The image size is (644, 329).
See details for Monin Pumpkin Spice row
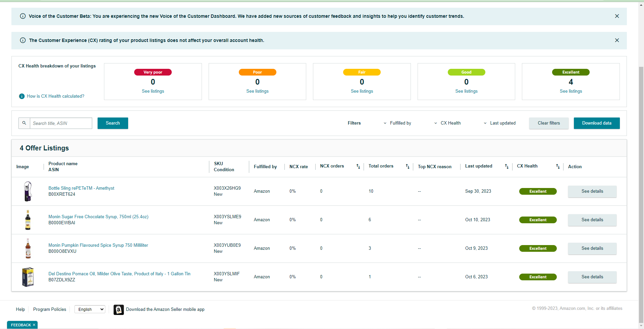pos(592,248)
